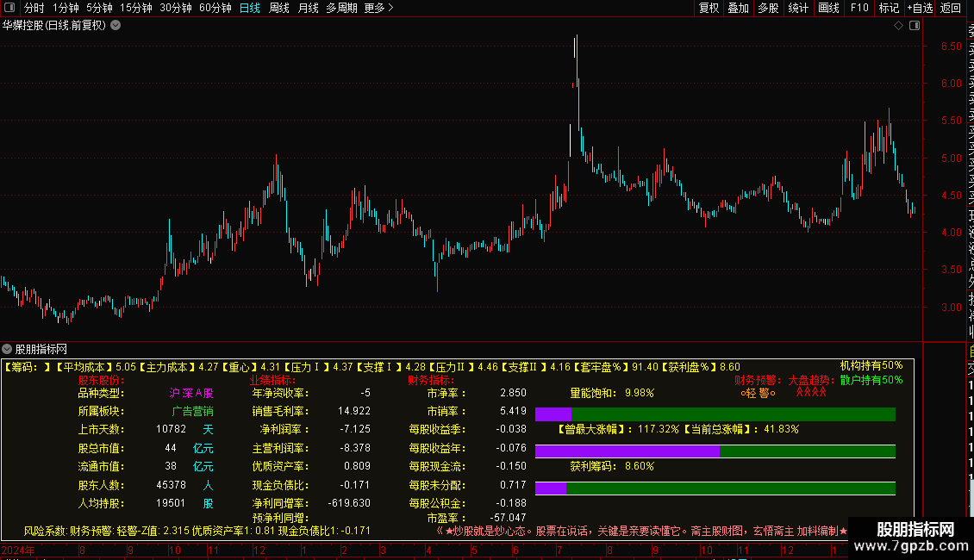Select the 日线 daily period
The height and width of the screenshot is (560, 974).
click(x=250, y=8)
